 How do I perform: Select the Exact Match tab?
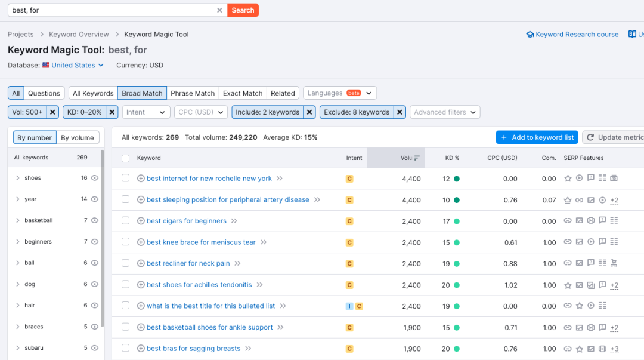[x=243, y=93]
